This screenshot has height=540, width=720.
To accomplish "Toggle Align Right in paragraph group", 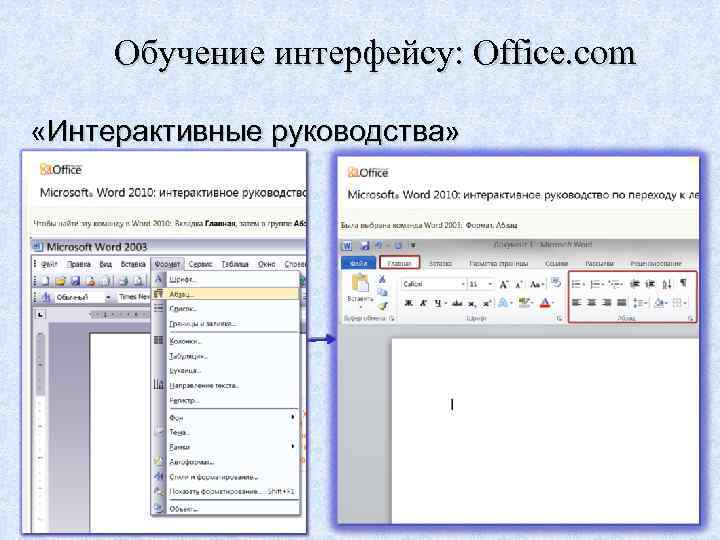I will tap(607, 303).
